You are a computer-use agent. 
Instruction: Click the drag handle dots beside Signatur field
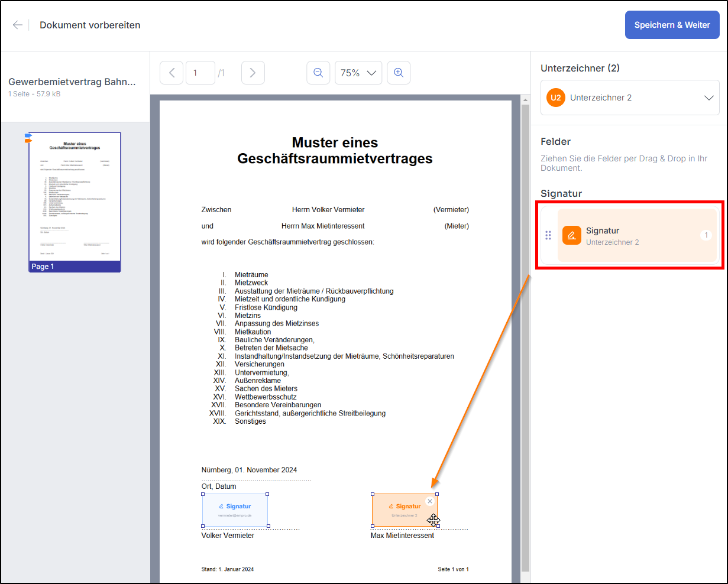pyautogui.click(x=548, y=235)
